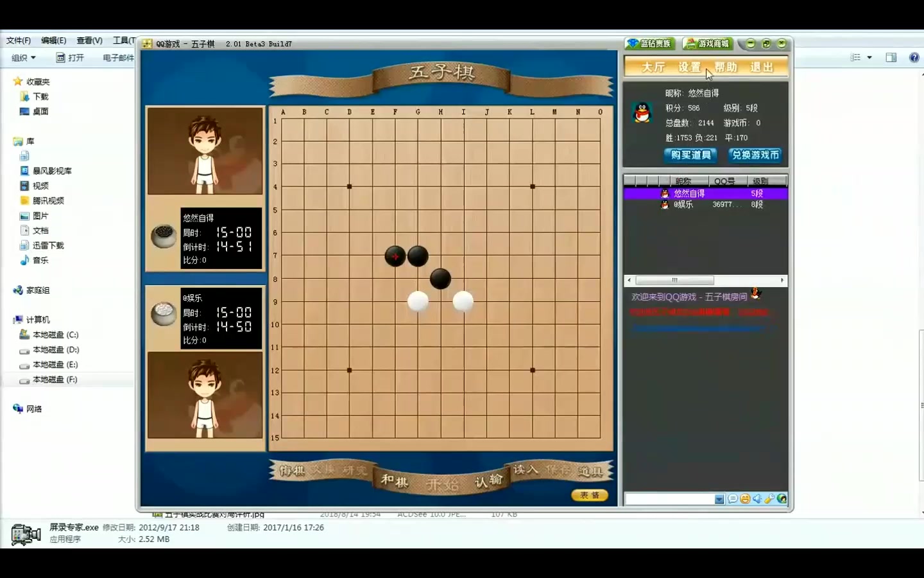924x578 pixels.
Task: Click 退出 to exit the game
Action: [x=762, y=67]
